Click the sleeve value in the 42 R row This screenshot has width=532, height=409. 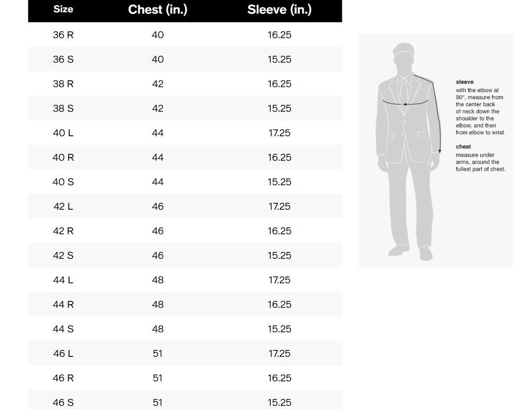279,231
